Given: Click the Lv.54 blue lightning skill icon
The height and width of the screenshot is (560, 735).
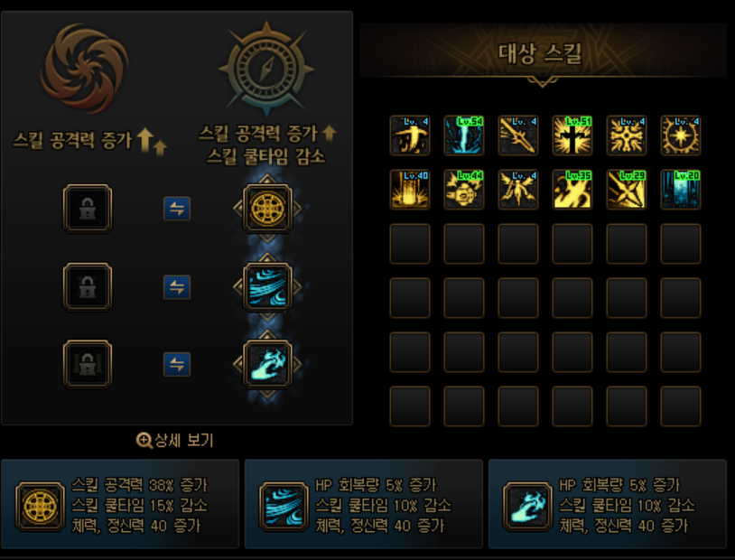Looking at the screenshot, I should 464,135.
